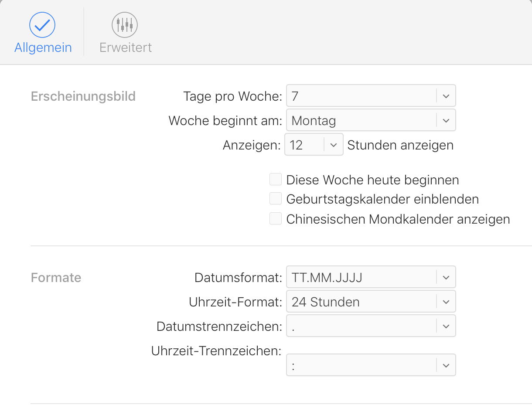The height and width of the screenshot is (408, 532).
Task: Expand the Tage pro Woche dropdown arrow
Action: pos(446,96)
